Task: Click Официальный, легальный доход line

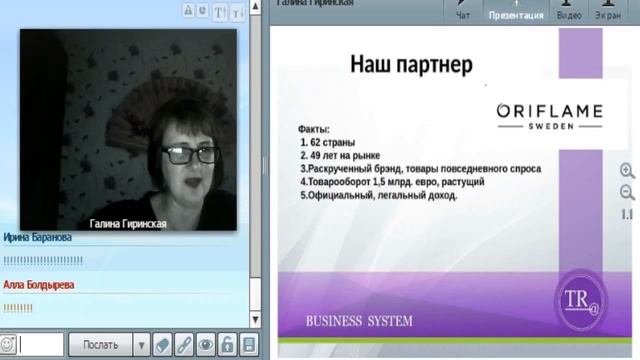Action: 379,195
